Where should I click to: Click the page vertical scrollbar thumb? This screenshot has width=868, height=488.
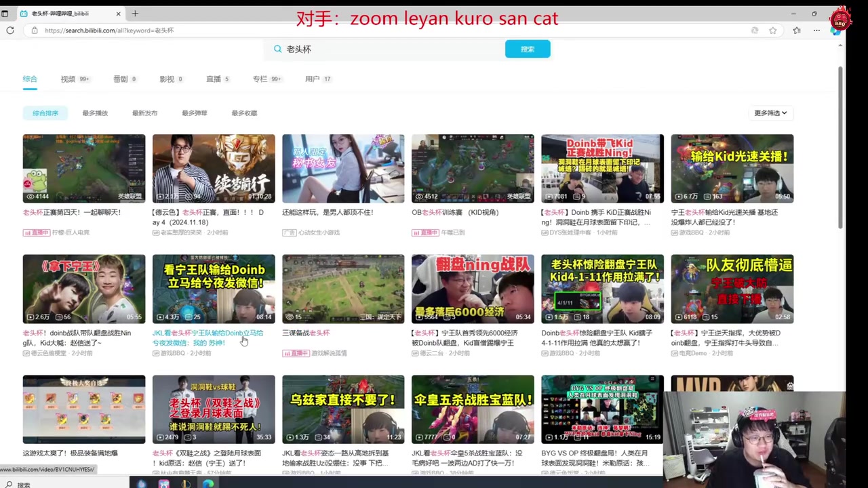click(x=842, y=147)
